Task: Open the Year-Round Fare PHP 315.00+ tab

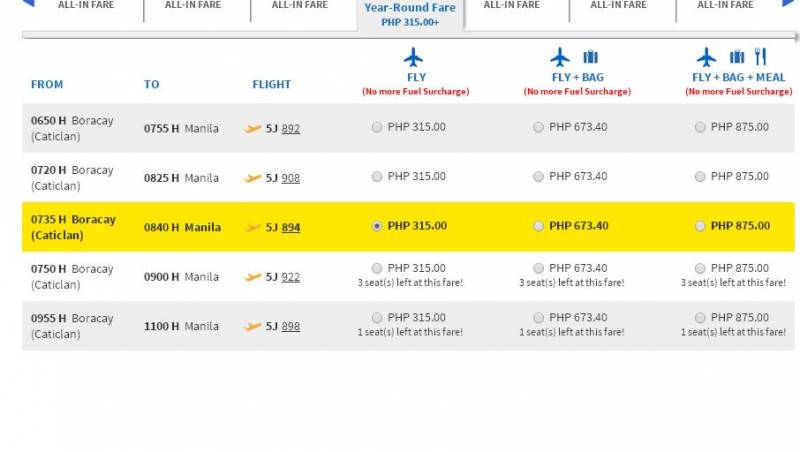Action: click(410, 14)
